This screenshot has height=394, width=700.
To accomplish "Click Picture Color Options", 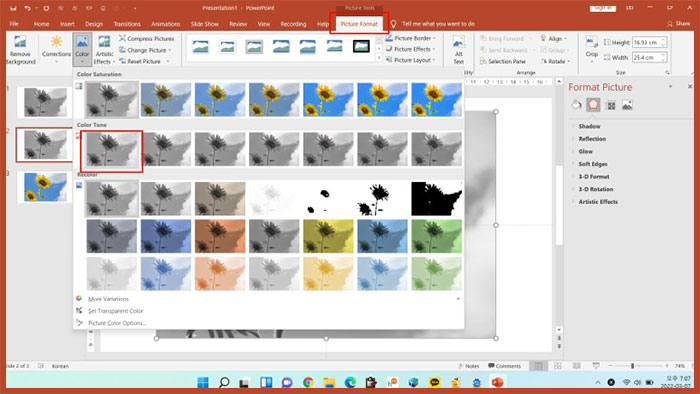I will point(117,323).
